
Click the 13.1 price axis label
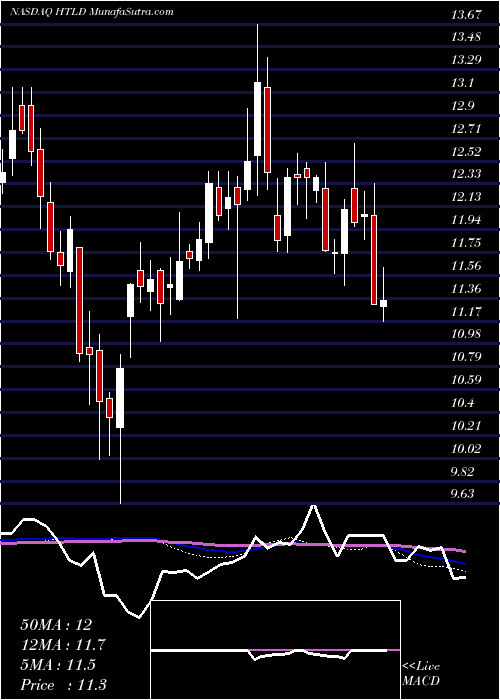tap(462, 83)
